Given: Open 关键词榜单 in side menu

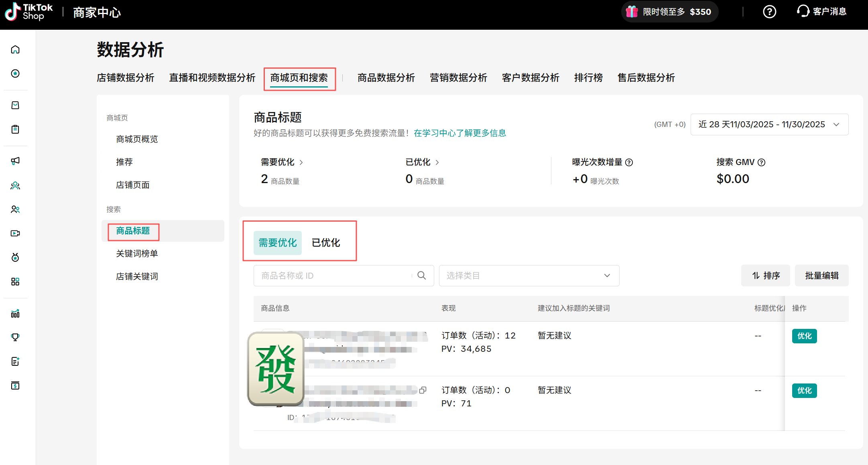Looking at the screenshot, I should click(137, 253).
